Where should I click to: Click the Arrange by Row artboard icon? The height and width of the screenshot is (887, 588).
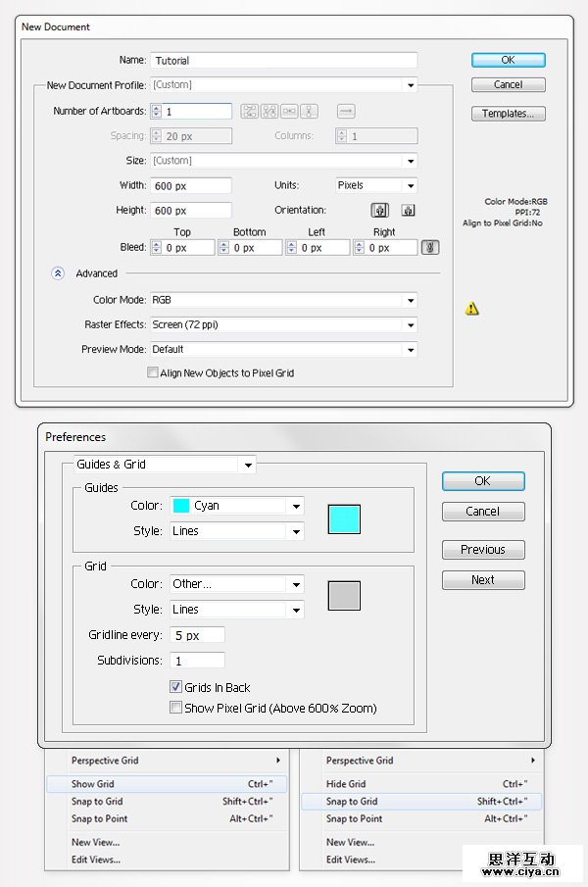click(x=289, y=112)
